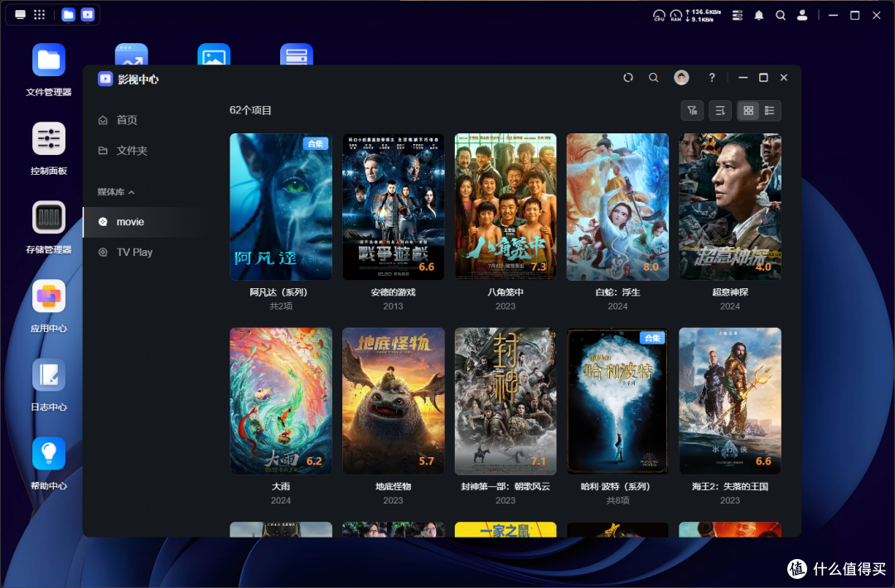Screen dimensions: 895x588
Task: Click 安德的游戏 title text
Action: (394, 292)
